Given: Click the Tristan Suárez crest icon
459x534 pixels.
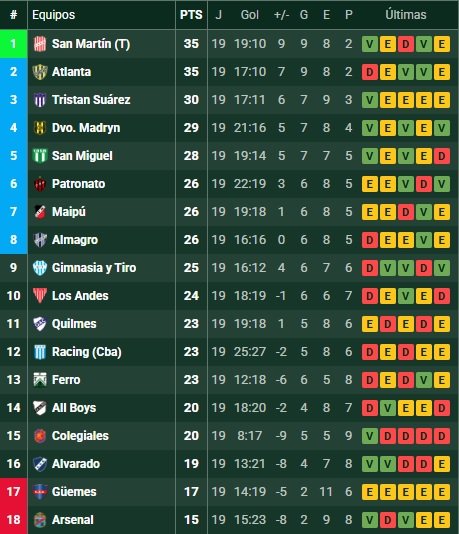Looking at the screenshot, I should pyautogui.click(x=40, y=100).
